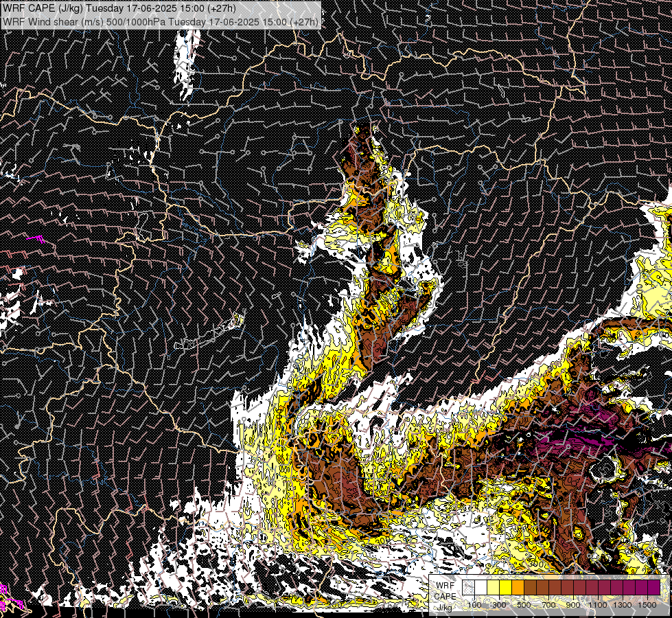Click the 'J/kg' unit label in the legend
Image resolution: width=672 pixels, height=618 pixels.
445,608
